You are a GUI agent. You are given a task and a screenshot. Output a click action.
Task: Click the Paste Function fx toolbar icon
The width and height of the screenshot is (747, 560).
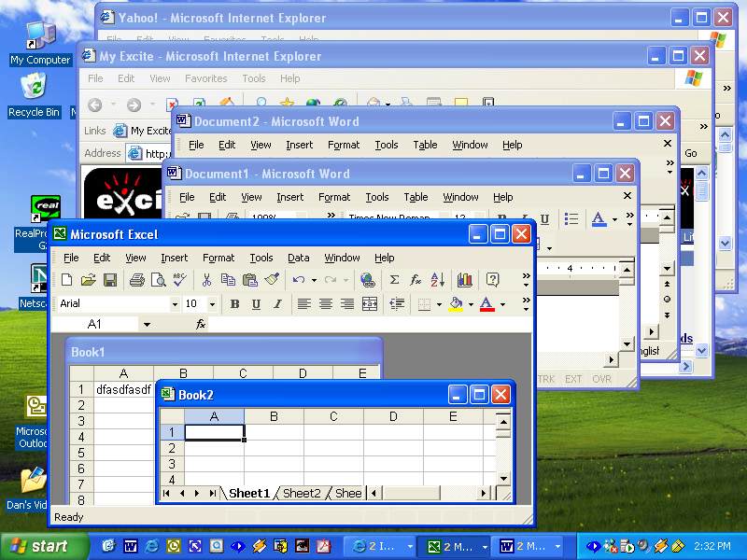coord(416,279)
